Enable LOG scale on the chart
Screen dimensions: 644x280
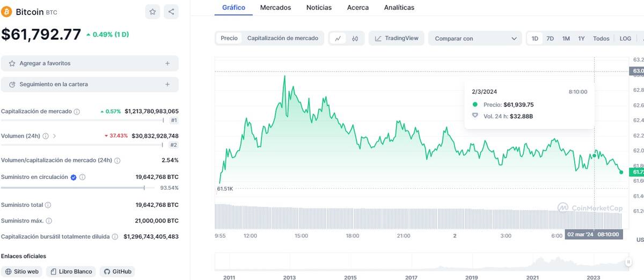pyautogui.click(x=625, y=39)
